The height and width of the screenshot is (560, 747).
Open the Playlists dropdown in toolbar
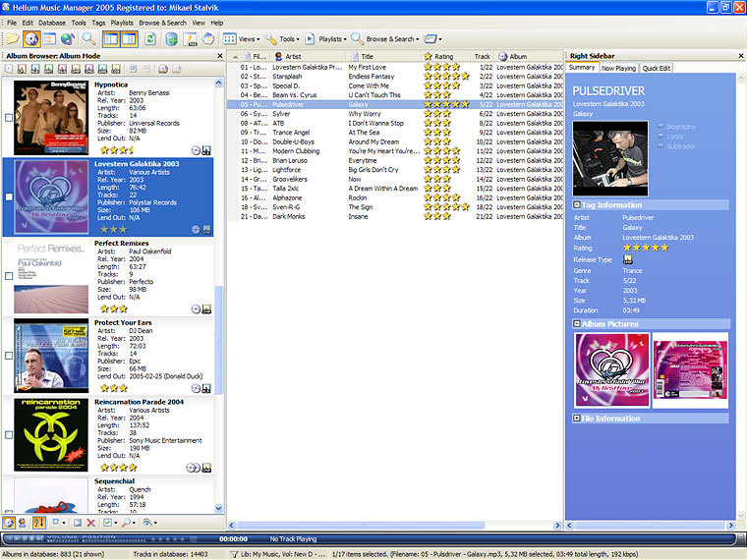coord(325,39)
